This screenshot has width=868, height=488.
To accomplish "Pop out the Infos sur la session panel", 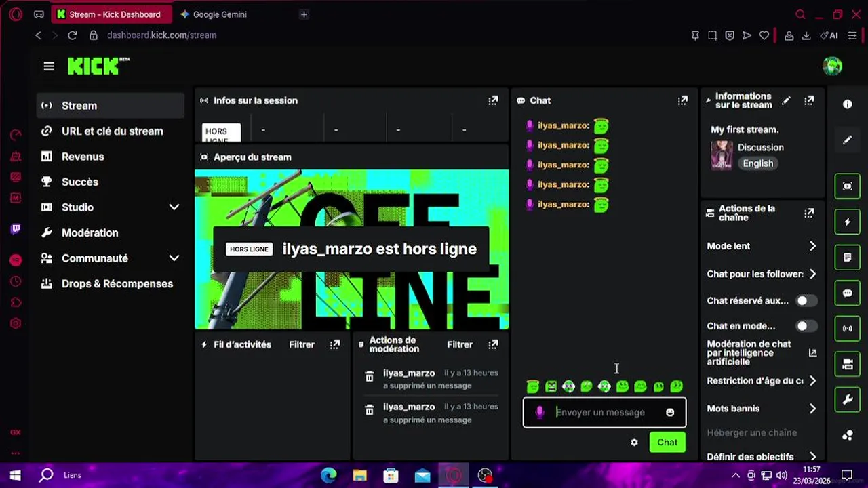I will click(x=493, y=100).
